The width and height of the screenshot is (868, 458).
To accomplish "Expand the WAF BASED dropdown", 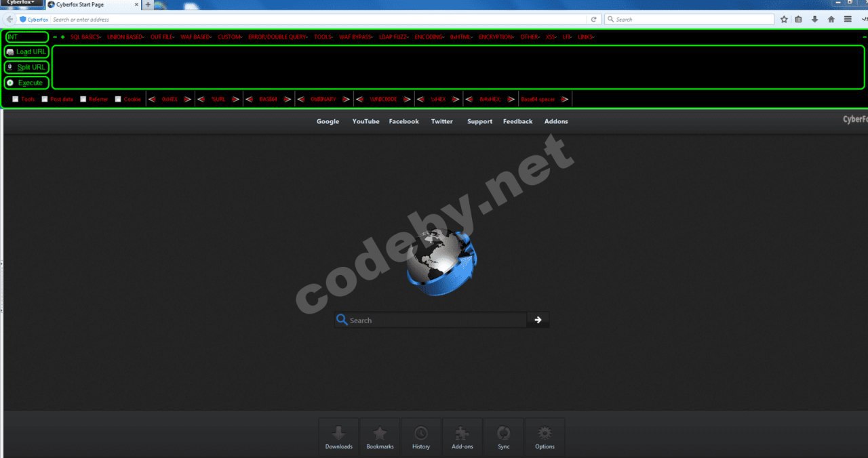I will [x=196, y=37].
